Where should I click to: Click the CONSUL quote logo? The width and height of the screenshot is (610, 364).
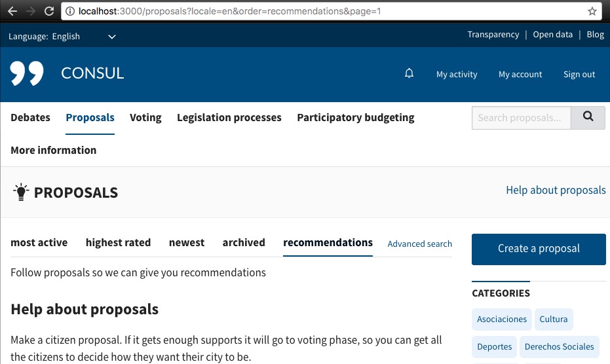coord(27,73)
